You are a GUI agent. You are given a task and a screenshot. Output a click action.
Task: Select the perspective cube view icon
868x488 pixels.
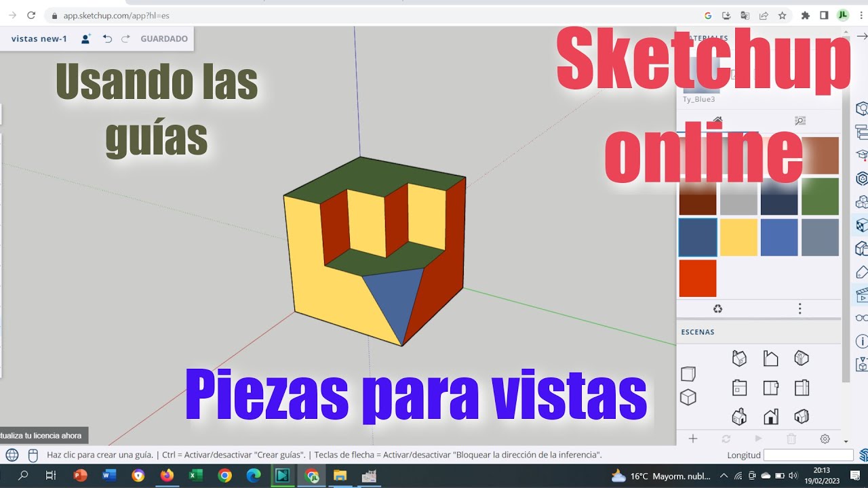tap(688, 374)
